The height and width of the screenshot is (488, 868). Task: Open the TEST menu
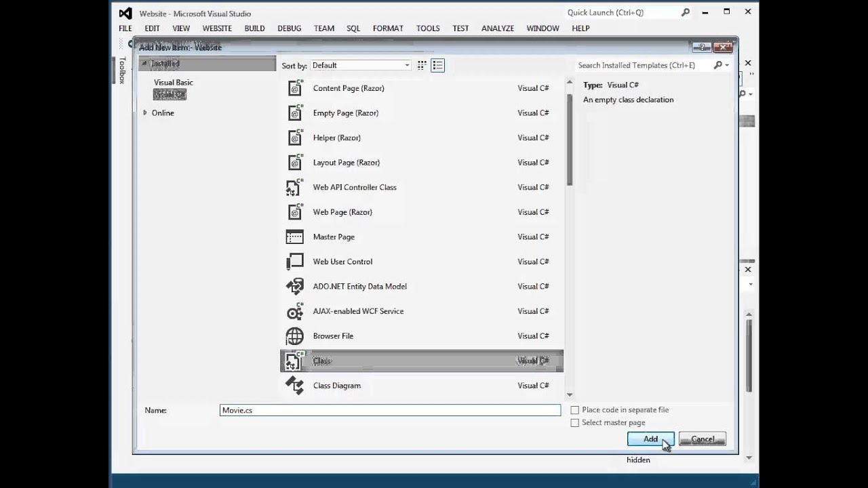click(460, 28)
